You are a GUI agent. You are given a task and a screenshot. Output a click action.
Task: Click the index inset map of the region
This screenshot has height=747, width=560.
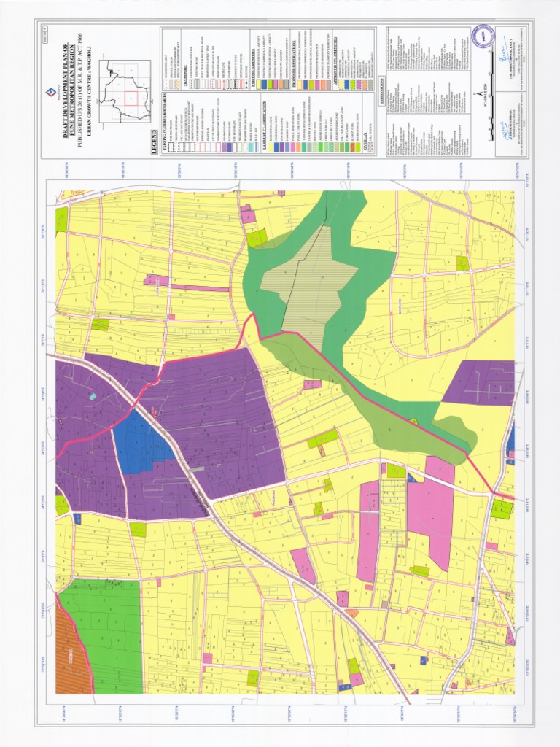click(x=125, y=91)
